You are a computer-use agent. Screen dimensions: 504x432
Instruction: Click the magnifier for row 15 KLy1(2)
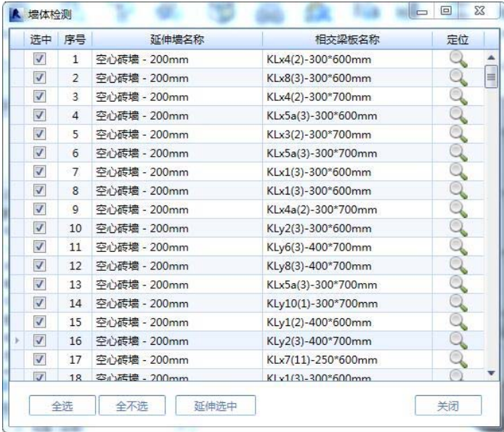pyautogui.click(x=458, y=322)
